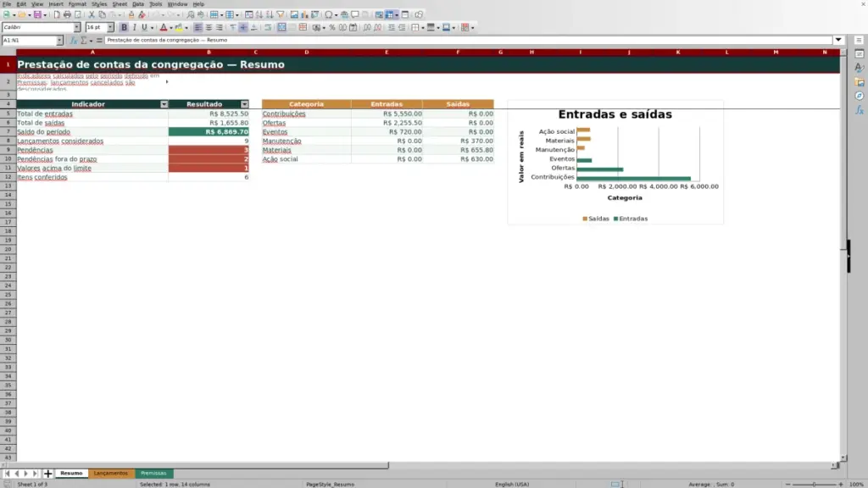Click the Cut scissors icon

pyautogui.click(x=92, y=15)
